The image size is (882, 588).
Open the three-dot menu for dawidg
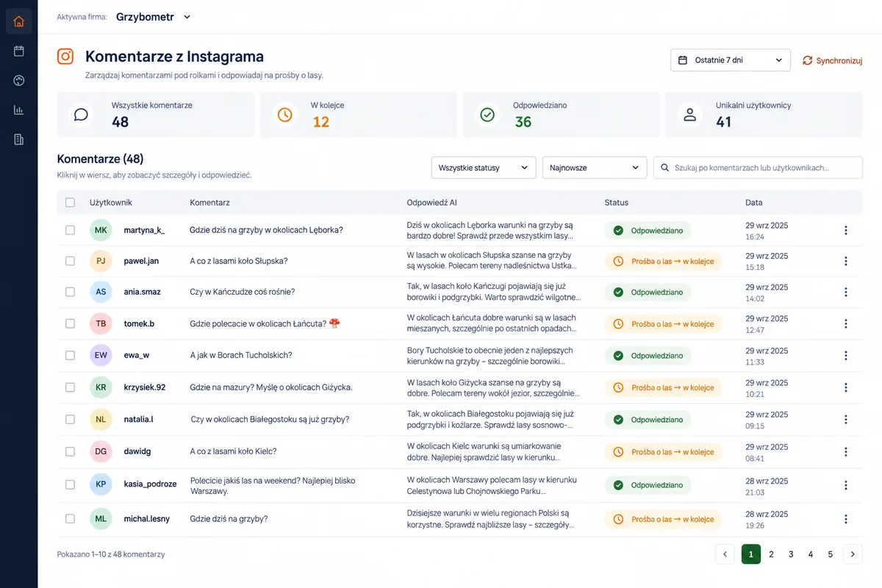coord(845,452)
